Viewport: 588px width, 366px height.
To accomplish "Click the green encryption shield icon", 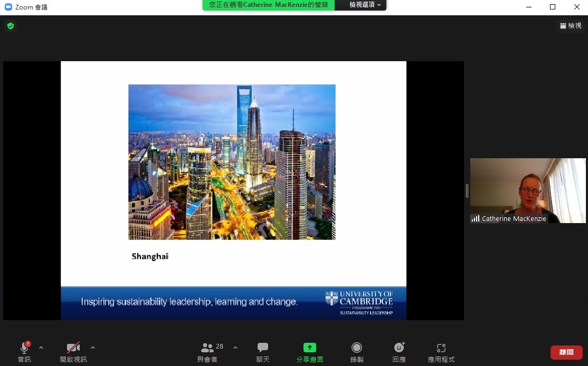I will 10,26.
